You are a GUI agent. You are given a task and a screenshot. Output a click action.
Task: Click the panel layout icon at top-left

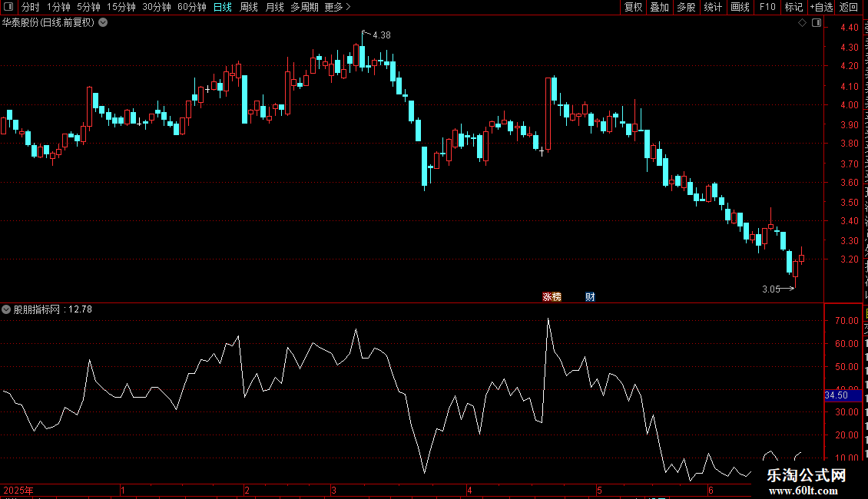(8, 7)
